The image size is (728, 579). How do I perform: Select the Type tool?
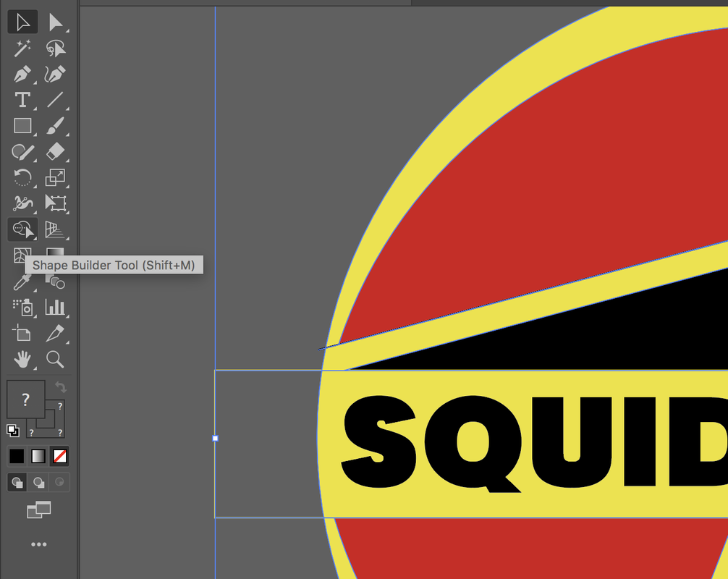[x=22, y=100]
